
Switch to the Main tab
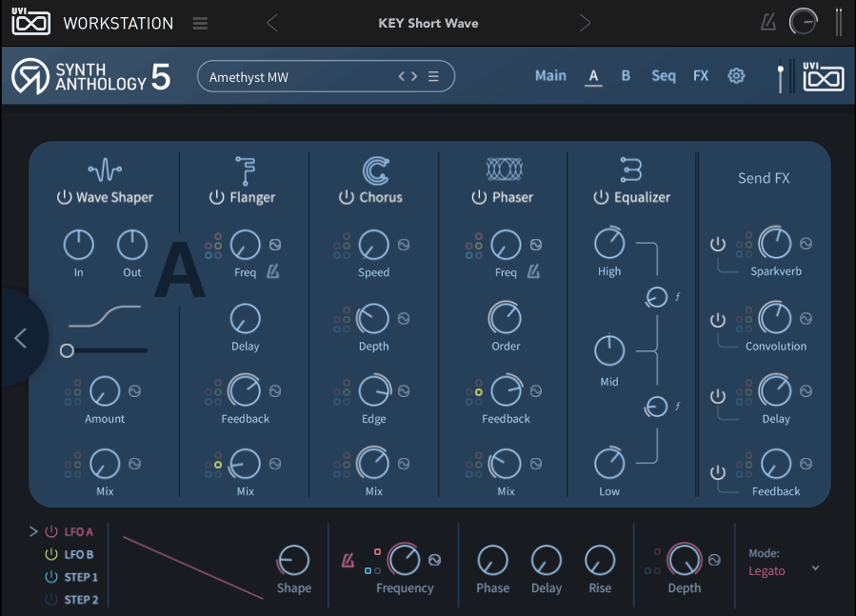[x=550, y=76]
